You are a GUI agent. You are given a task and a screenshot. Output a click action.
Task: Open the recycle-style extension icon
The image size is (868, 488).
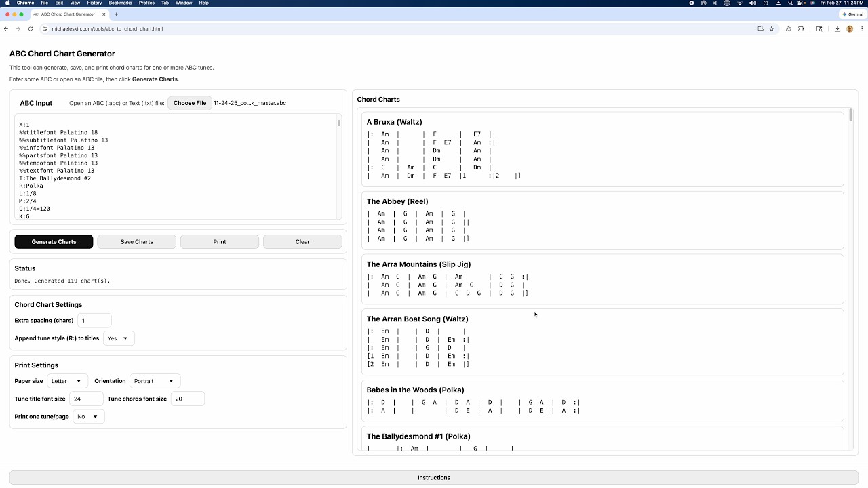789,28
